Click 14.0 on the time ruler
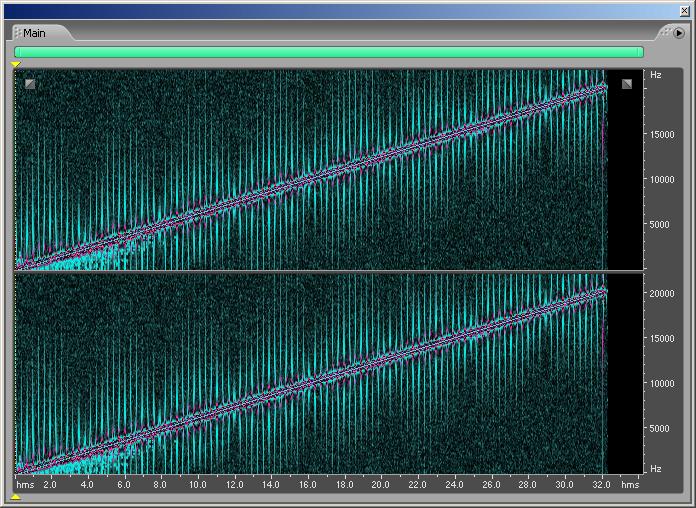Image resolution: width=696 pixels, height=508 pixels. [x=271, y=484]
